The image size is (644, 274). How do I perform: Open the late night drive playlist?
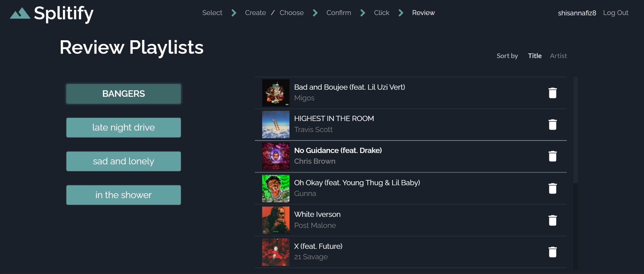coord(124,127)
